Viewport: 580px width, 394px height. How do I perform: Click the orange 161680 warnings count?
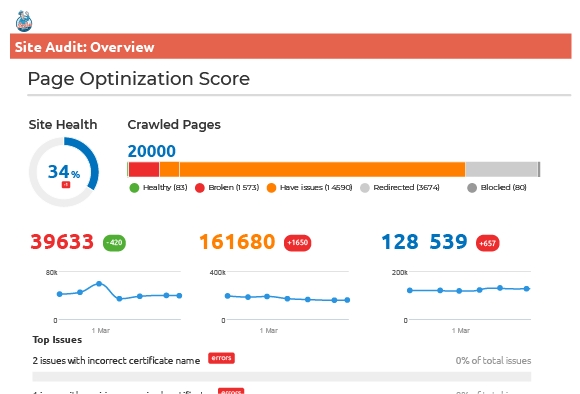click(237, 242)
